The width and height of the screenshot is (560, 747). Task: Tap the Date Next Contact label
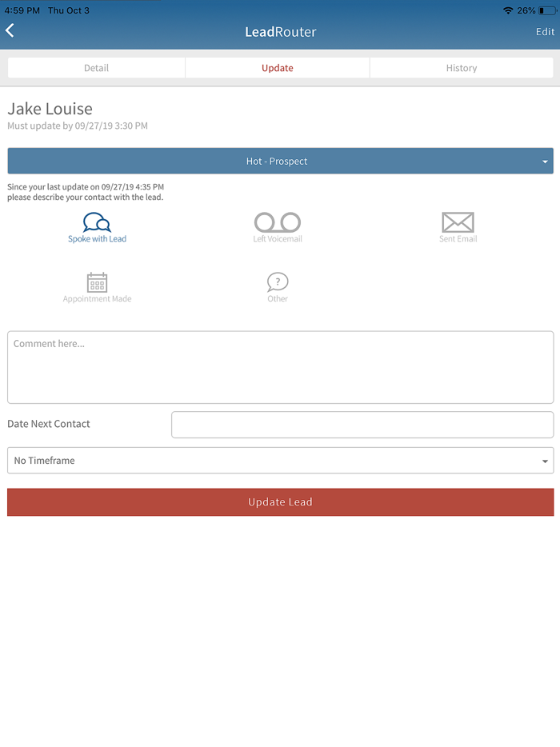tap(49, 424)
